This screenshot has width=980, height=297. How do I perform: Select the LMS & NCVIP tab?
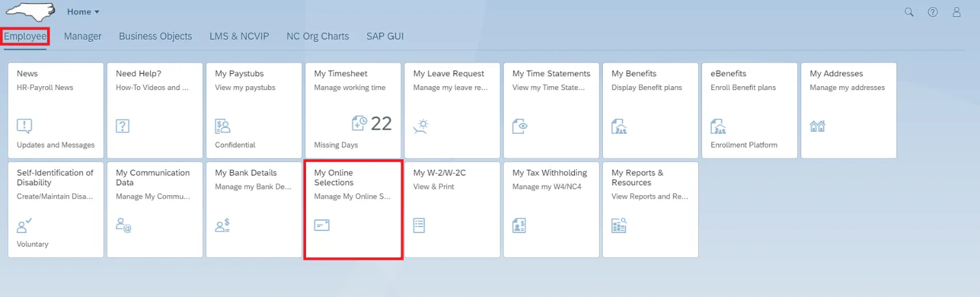(239, 37)
